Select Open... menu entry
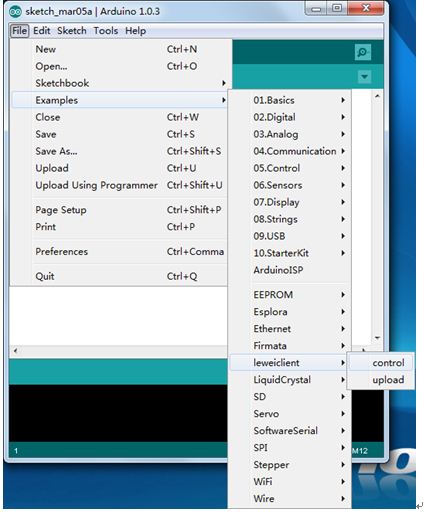Screen dimensions: 430x512 [119, 66]
